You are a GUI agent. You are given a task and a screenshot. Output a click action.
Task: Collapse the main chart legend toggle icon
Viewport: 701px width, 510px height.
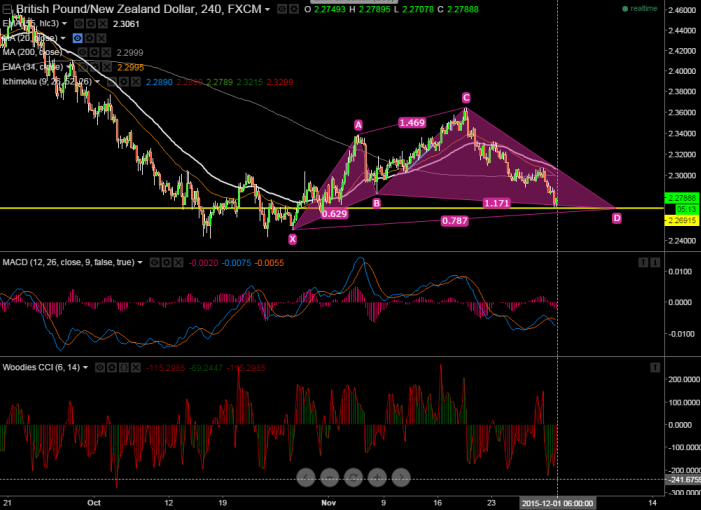click(x=8, y=8)
